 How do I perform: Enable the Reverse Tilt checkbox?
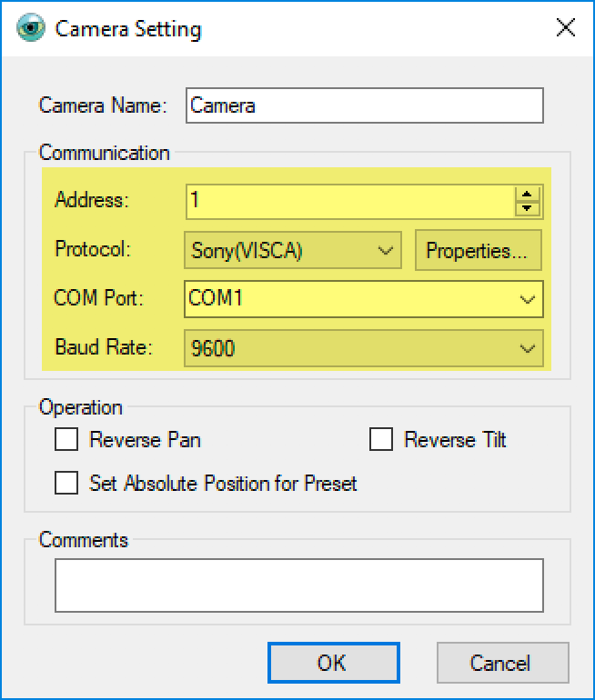point(381,439)
